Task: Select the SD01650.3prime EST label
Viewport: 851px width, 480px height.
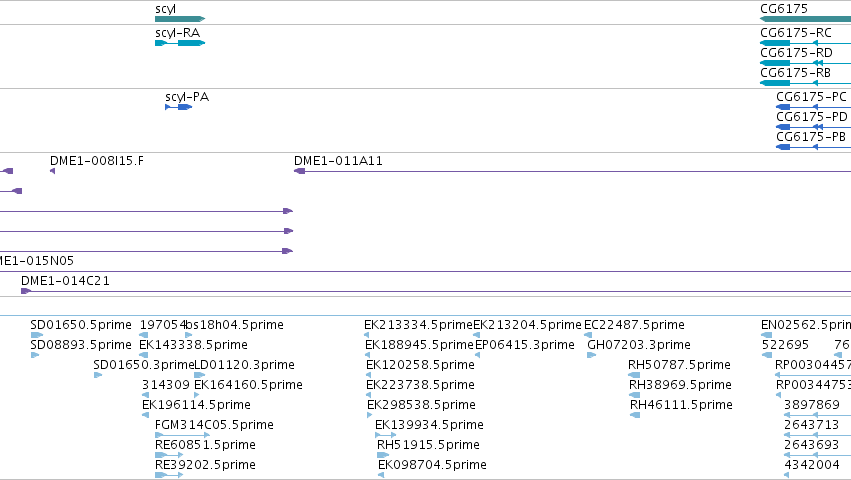Action: 144,365
